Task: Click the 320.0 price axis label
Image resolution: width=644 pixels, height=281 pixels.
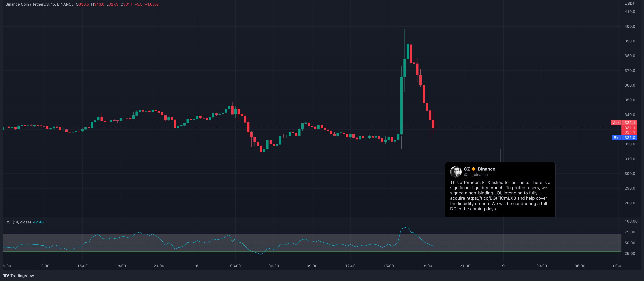Action: [629, 144]
